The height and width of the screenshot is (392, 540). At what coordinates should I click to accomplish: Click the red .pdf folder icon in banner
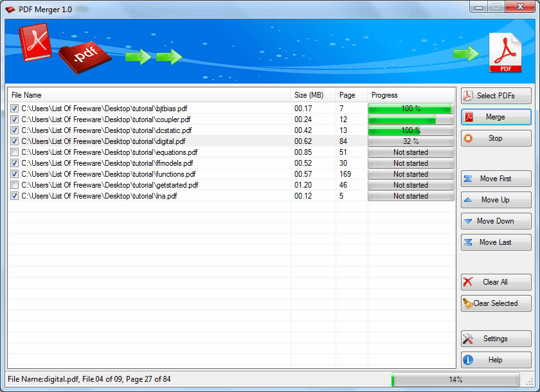85,57
